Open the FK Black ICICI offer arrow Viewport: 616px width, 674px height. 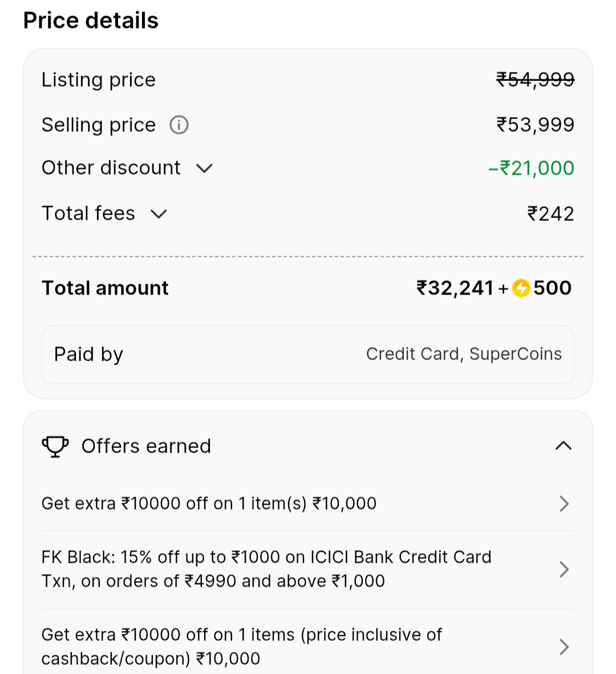564,569
